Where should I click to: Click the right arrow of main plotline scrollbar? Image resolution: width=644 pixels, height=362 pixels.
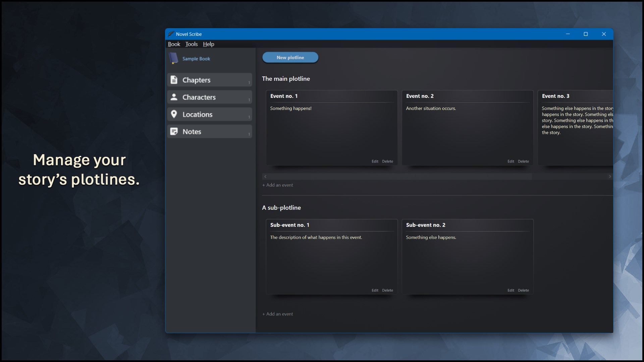610,176
